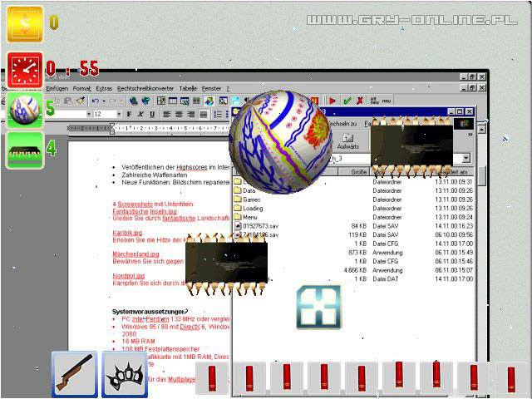Click date 14.11.00 16:23
532x399 pixels.
point(454,226)
